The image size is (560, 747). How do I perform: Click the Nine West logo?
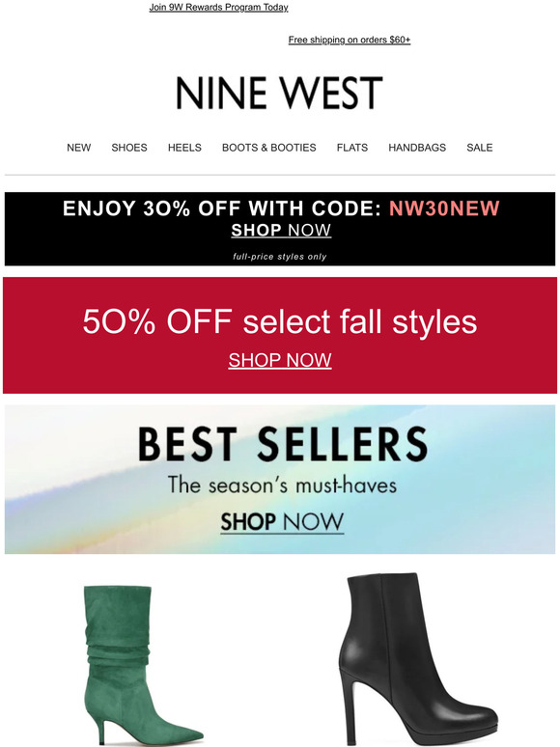click(279, 93)
